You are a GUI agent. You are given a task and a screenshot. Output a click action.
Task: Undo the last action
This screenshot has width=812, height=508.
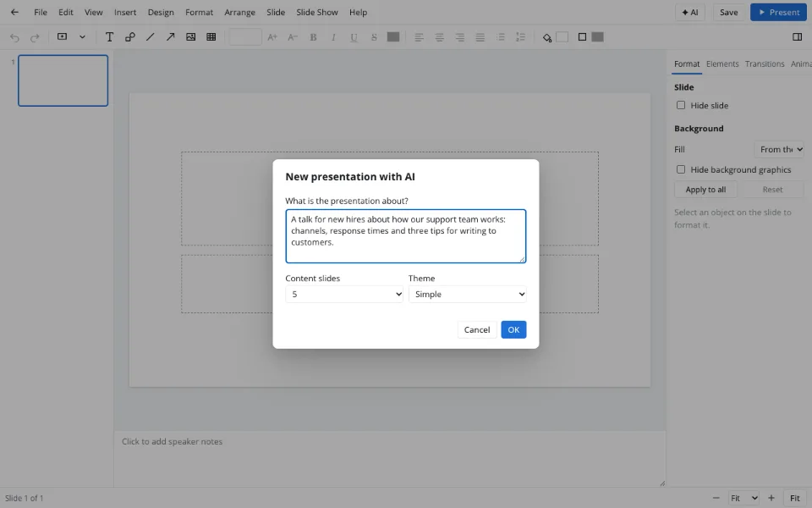[x=14, y=37]
